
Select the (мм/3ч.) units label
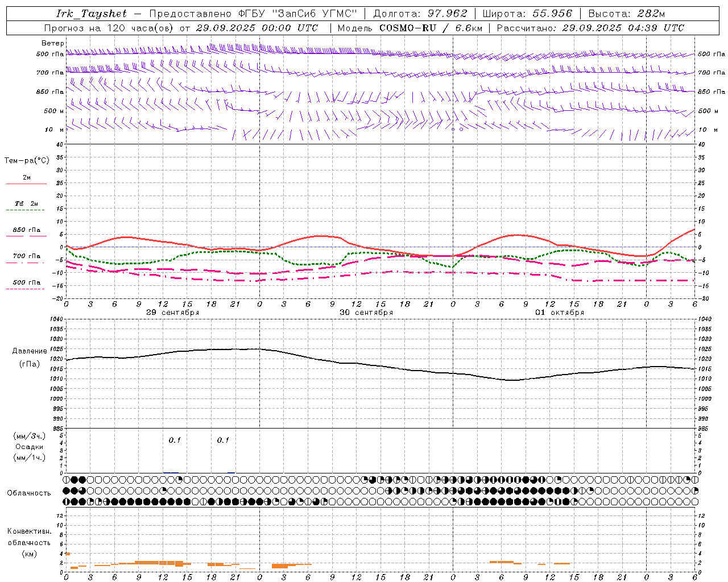pos(30,436)
